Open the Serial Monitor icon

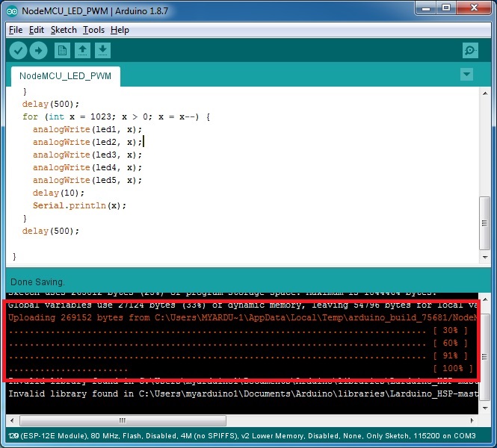pyautogui.click(x=470, y=51)
